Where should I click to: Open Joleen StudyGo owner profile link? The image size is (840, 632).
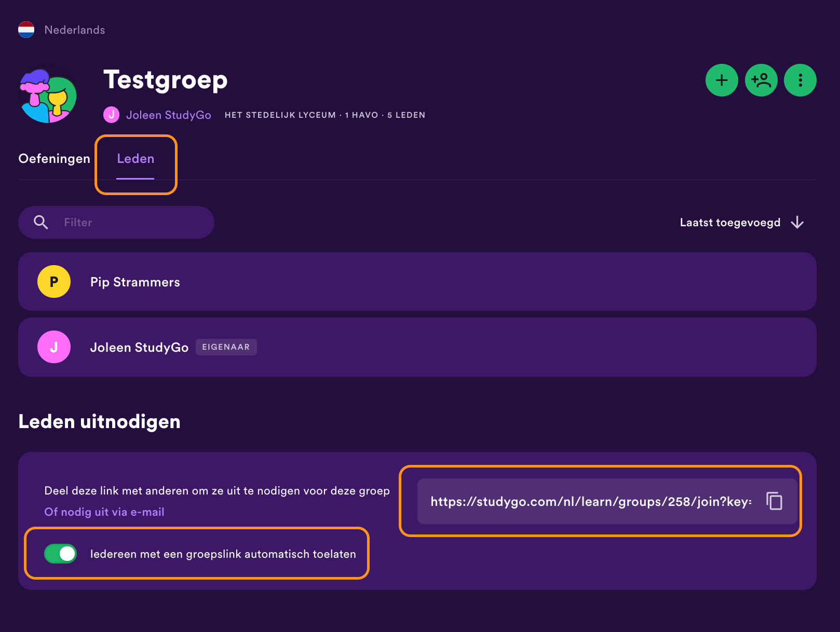(168, 115)
